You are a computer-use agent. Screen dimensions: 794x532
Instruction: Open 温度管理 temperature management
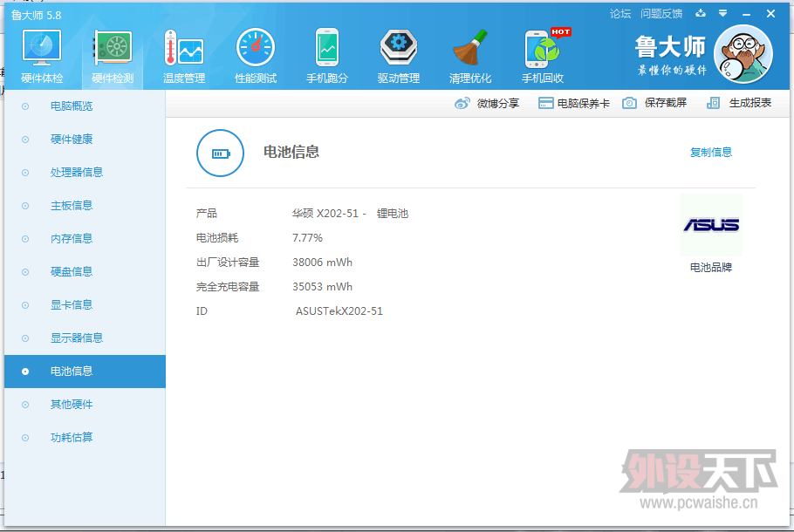point(184,48)
